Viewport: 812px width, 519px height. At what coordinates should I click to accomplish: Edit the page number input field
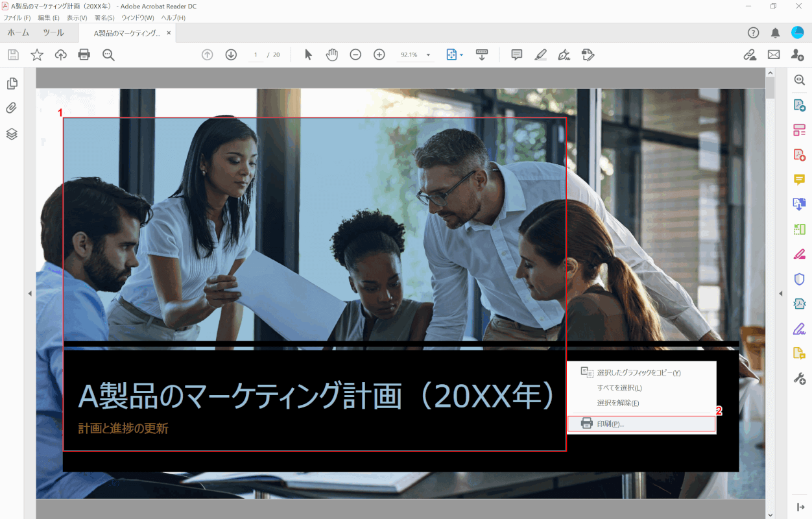point(256,54)
